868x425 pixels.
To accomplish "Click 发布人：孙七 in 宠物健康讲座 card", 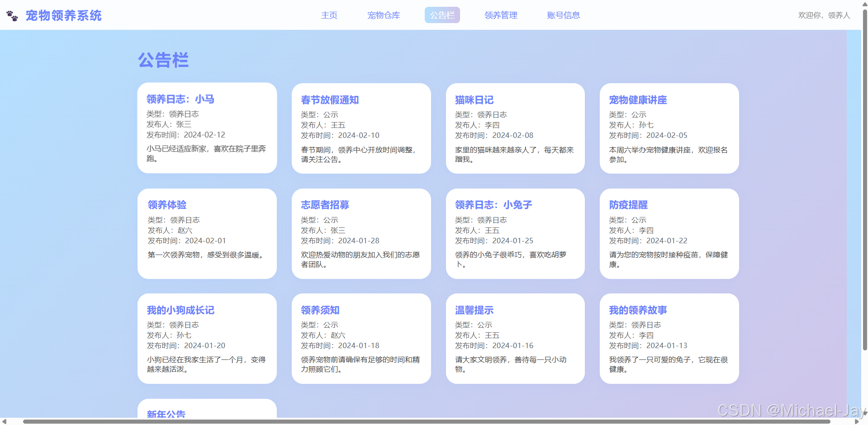I will coord(631,125).
